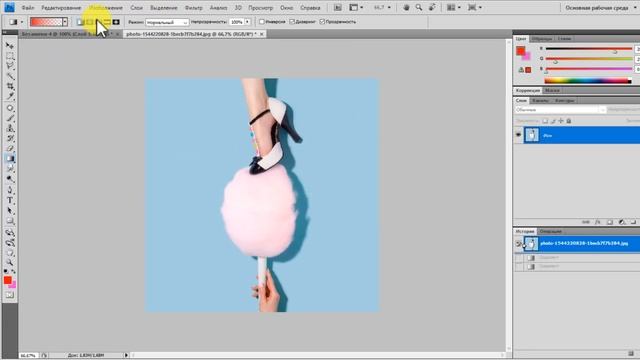Select the Eraser tool

click(x=10, y=148)
